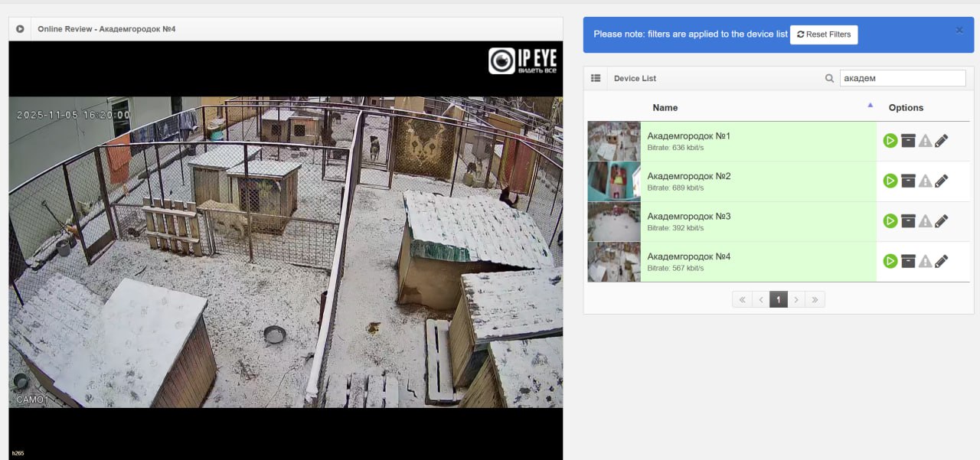Edit the Академгородок №2 device
The width and height of the screenshot is (980, 460).
point(942,181)
